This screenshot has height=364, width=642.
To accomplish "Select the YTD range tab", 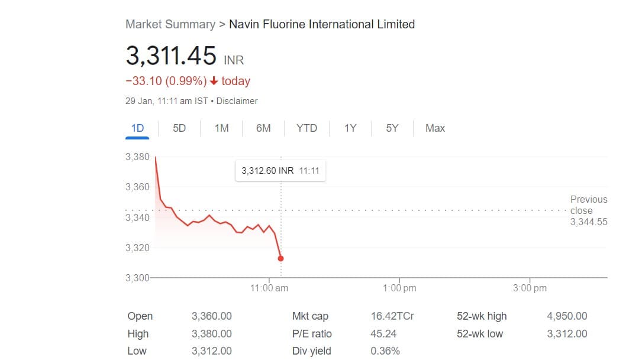I will click(x=307, y=128).
